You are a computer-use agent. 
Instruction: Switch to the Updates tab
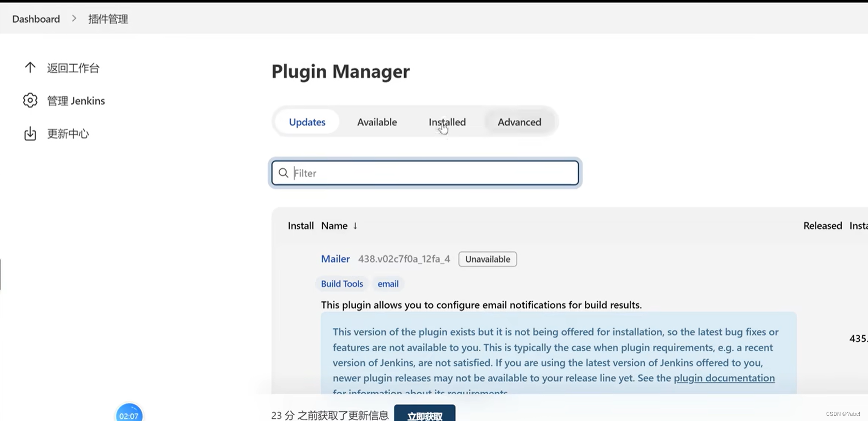click(307, 122)
